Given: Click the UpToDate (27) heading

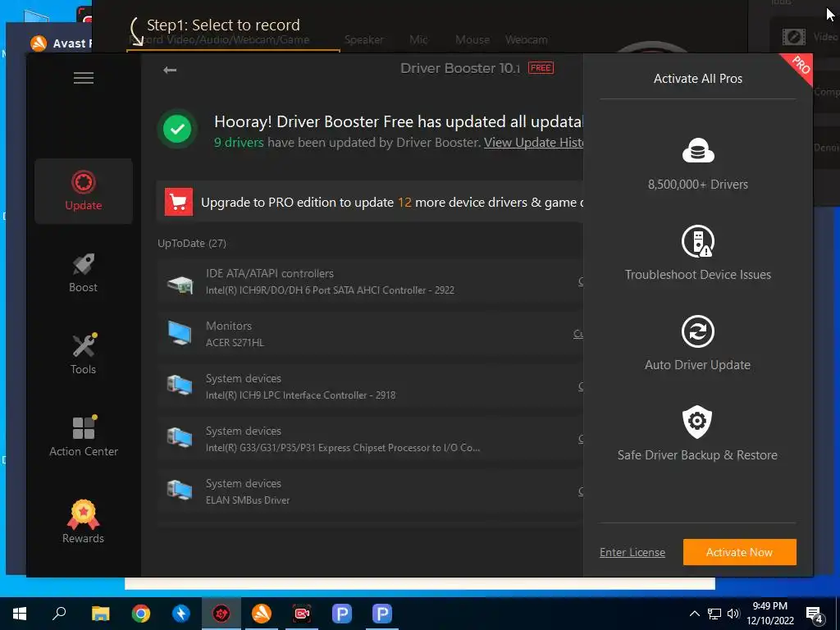Looking at the screenshot, I should [x=192, y=243].
